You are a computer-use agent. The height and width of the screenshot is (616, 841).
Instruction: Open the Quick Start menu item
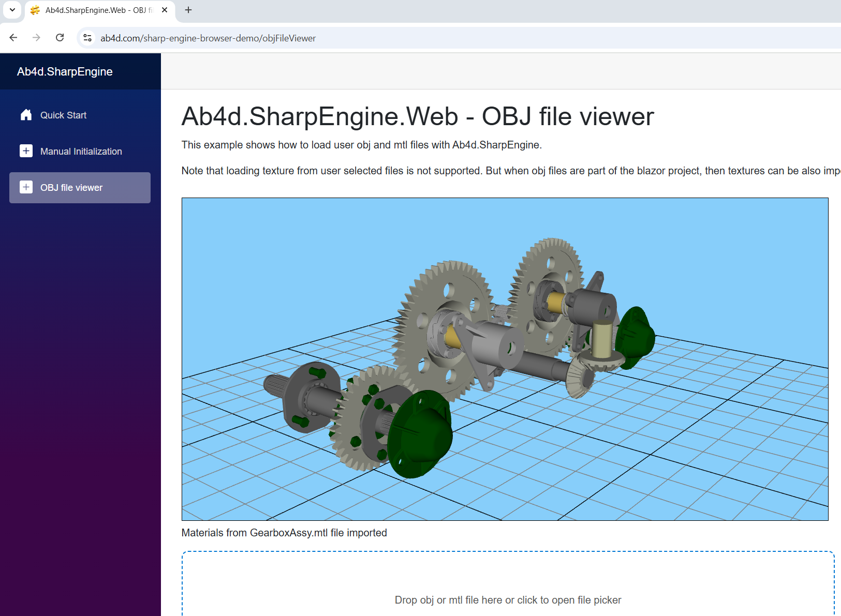click(64, 115)
